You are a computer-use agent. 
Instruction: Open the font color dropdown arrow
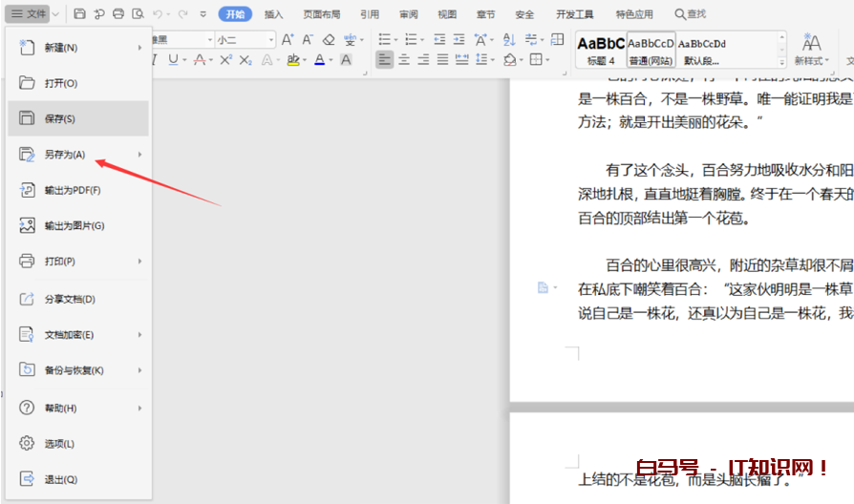[x=331, y=60]
